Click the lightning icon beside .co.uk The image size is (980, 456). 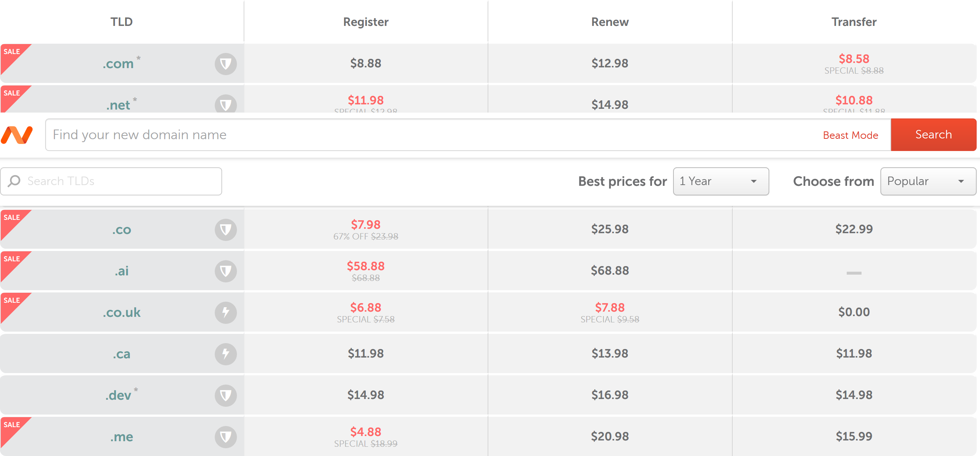coord(225,312)
